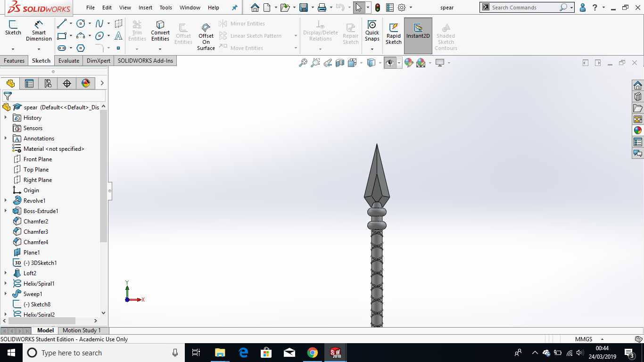
Task: Expand the Revolve1 feature node
Action: click(x=6, y=201)
